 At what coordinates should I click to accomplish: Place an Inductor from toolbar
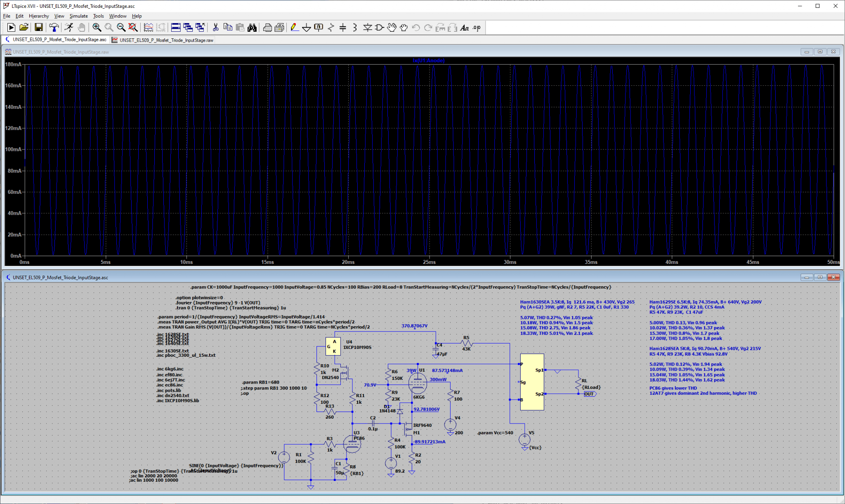tap(355, 28)
